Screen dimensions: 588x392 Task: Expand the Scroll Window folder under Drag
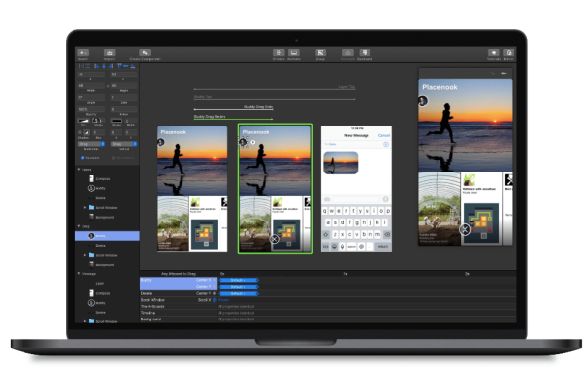tap(85, 255)
